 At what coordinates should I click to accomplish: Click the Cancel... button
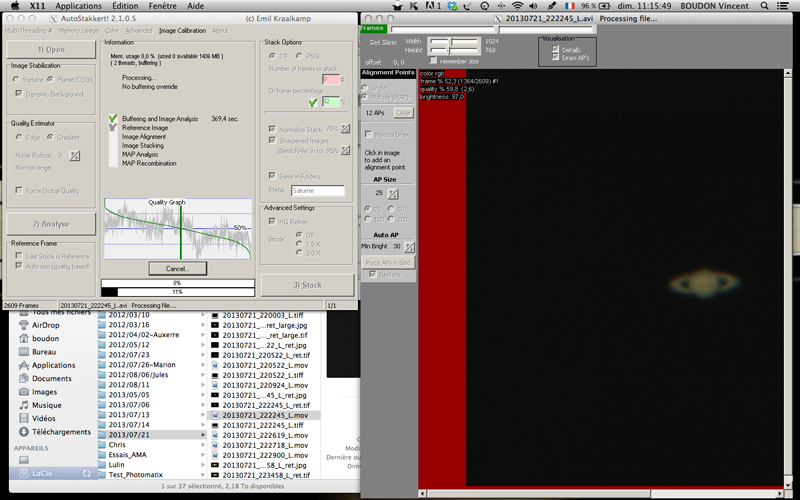pyautogui.click(x=178, y=269)
